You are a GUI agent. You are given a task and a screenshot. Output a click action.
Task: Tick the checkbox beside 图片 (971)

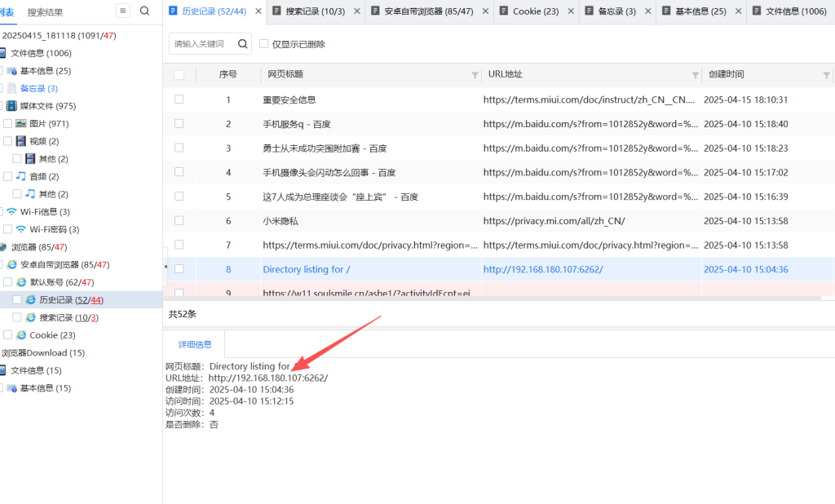pyautogui.click(x=7, y=124)
